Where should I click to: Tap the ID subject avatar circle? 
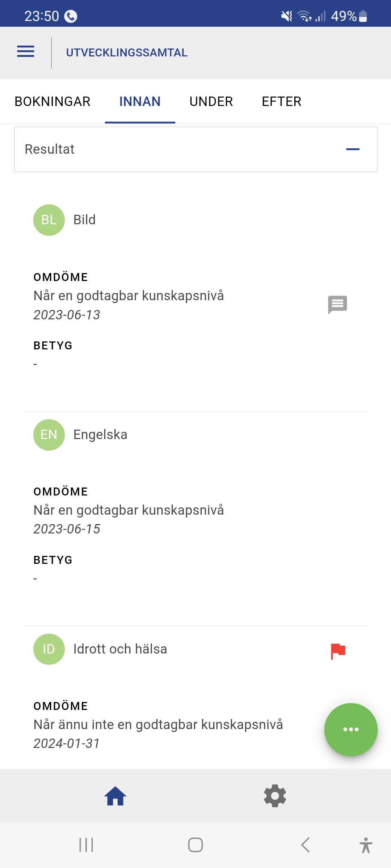pyautogui.click(x=49, y=649)
